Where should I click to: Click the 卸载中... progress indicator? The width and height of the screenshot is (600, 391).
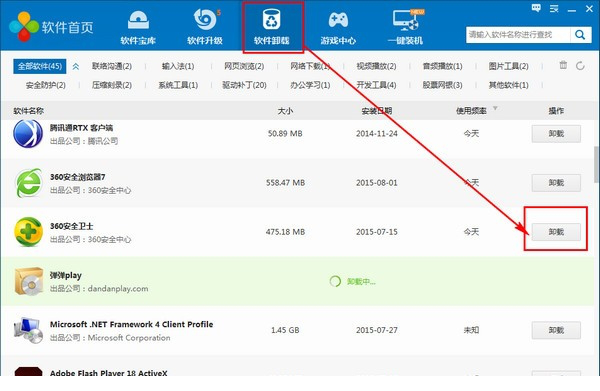pyautogui.click(x=352, y=282)
